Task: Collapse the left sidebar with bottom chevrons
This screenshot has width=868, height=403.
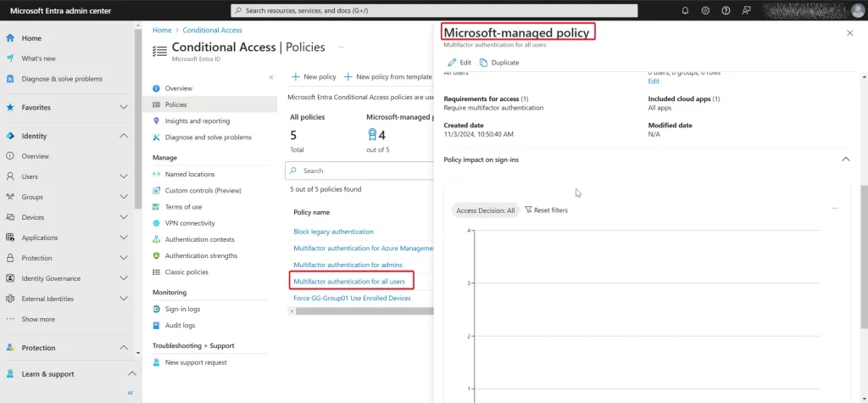Action: point(131,393)
